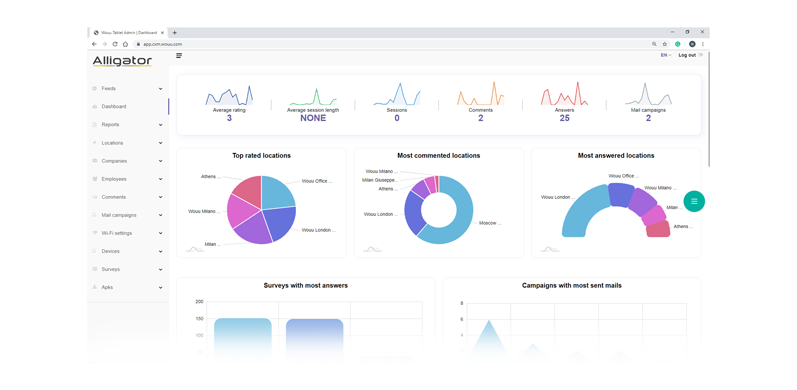Click the Employees sidebar icon
Viewport: 797px width, 390px height.
94,179
